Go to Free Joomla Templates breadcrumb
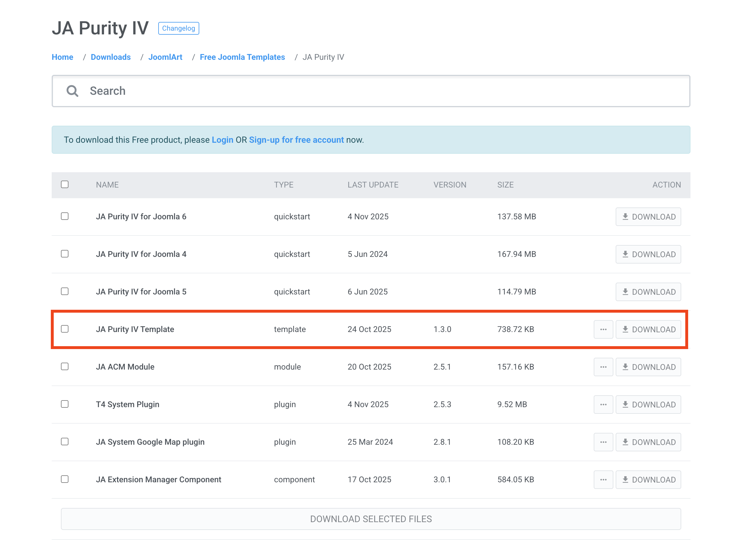The height and width of the screenshot is (560, 741). point(242,57)
